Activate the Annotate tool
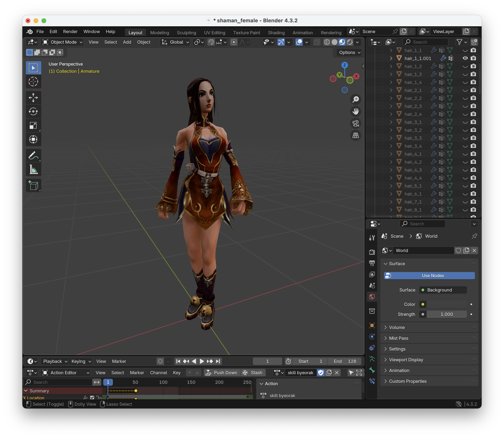The image size is (504, 438). 33,155
